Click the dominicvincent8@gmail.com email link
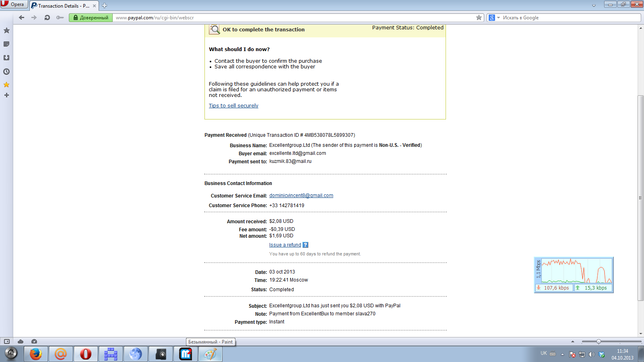644x362 pixels. (x=301, y=195)
